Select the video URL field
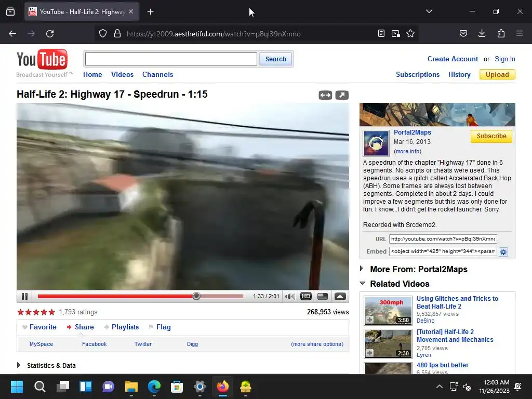 click(443, 239)
